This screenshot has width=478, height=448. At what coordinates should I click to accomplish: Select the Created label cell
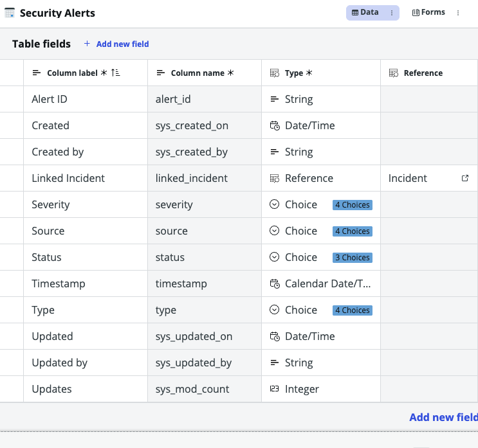point(86,125)
